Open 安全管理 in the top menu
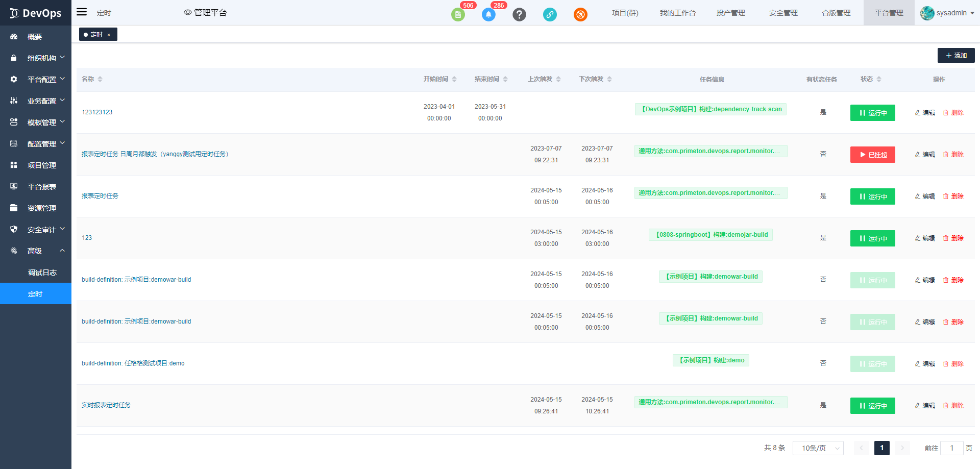The height and width of the screenshot is (469, 980). [783, 13]
